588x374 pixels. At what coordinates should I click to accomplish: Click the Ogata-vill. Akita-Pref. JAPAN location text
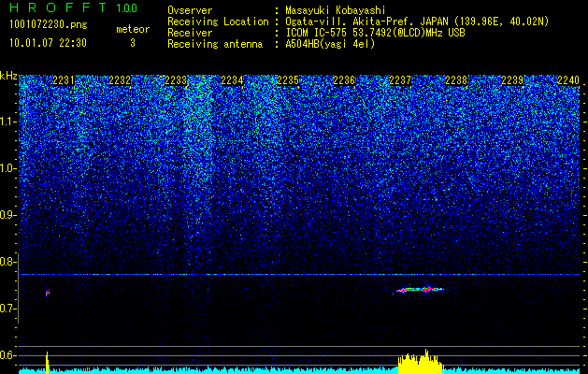[x=417, y=22]
